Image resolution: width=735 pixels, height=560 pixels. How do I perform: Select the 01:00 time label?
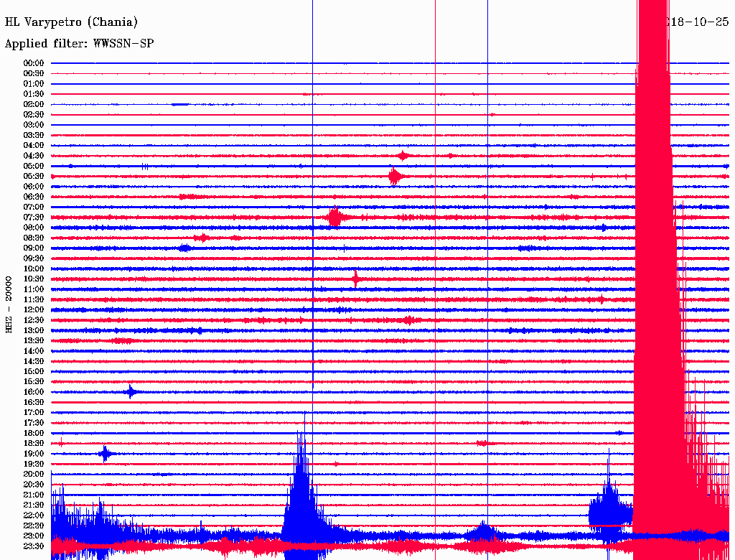(x=34, y=83)
